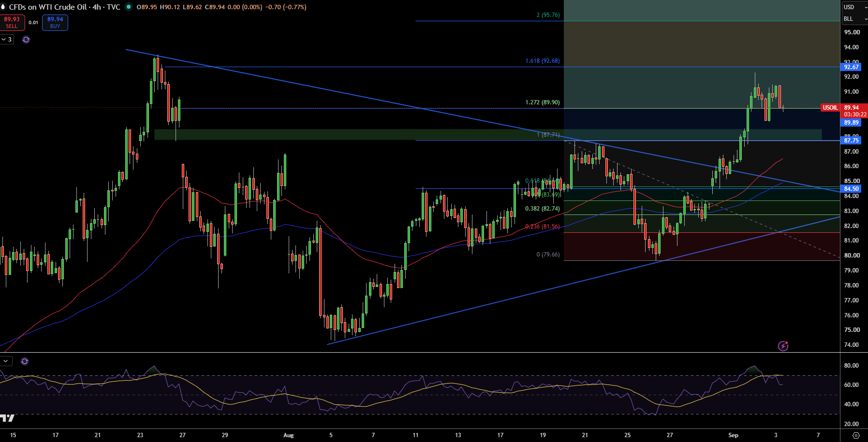Screen dimensions: 868x442
Task: Click the chart title CFDs on WTI Crude Oil
Action: tap(48, 7)
